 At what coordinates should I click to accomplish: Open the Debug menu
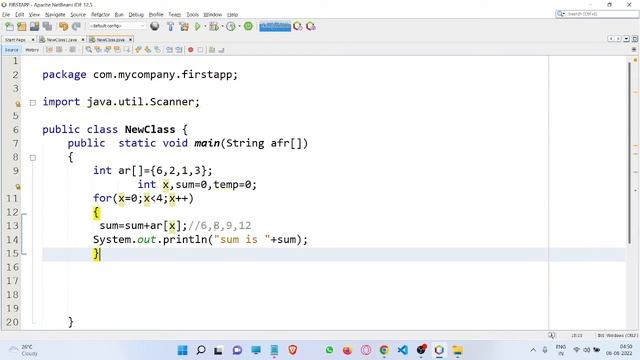136,14
